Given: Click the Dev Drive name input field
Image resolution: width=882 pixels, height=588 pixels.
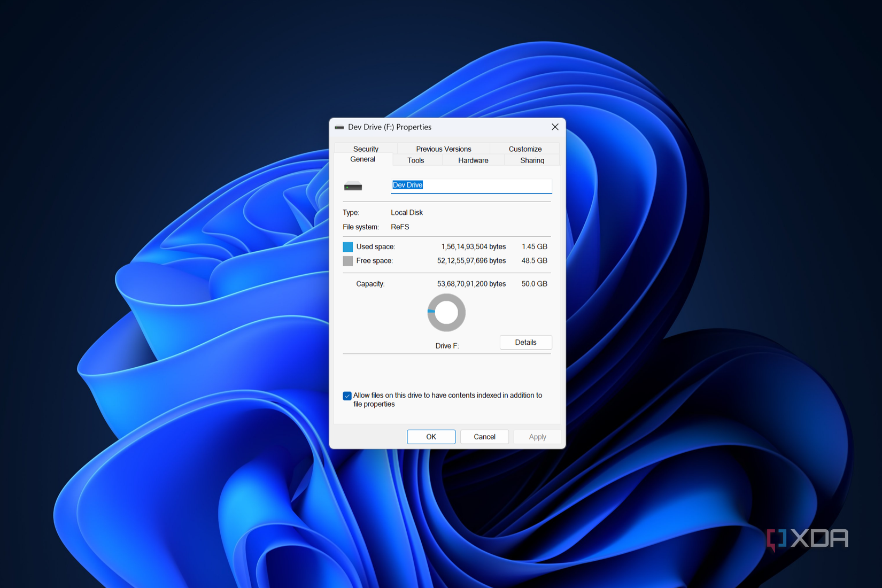Looking at the screenshot, I should click(x=471, y=185).
